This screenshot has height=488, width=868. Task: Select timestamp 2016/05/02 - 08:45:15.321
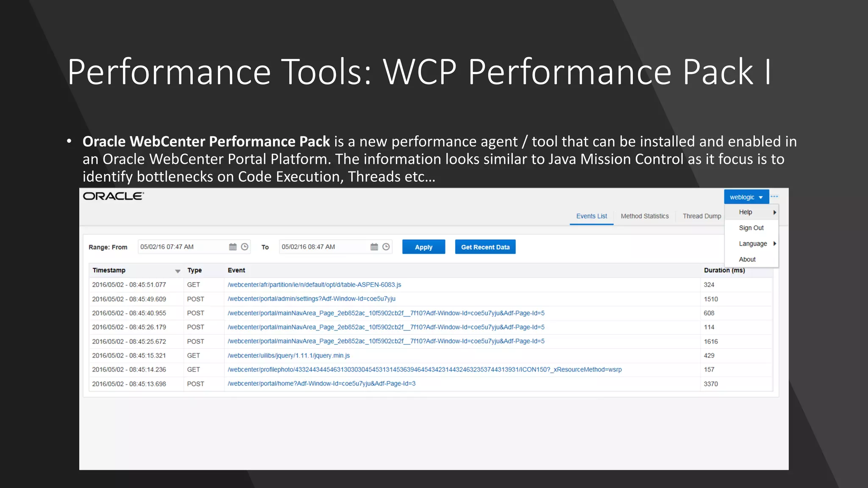coord(129,355)
